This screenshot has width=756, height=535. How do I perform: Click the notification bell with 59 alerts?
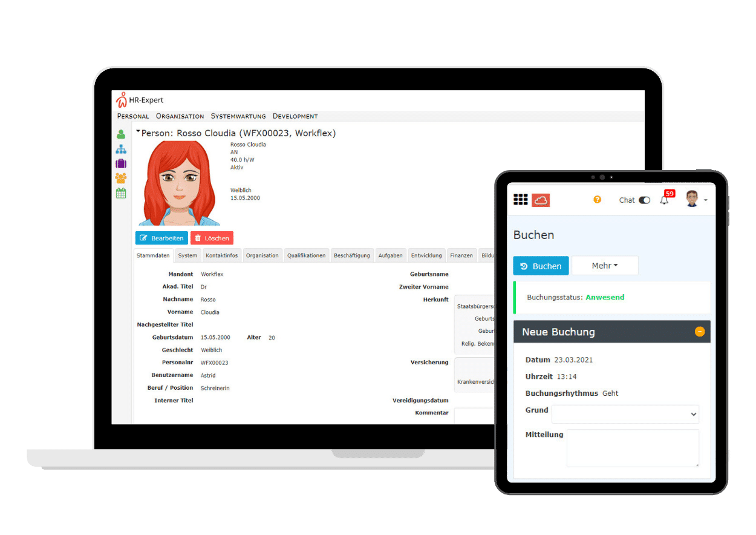coord(664,200)
